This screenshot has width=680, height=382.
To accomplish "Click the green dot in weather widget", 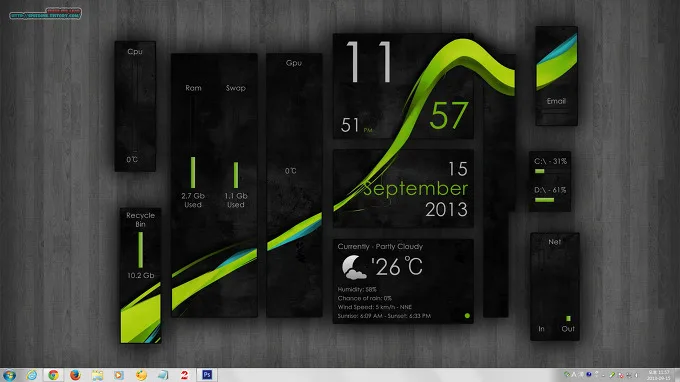I will (467, 316).
